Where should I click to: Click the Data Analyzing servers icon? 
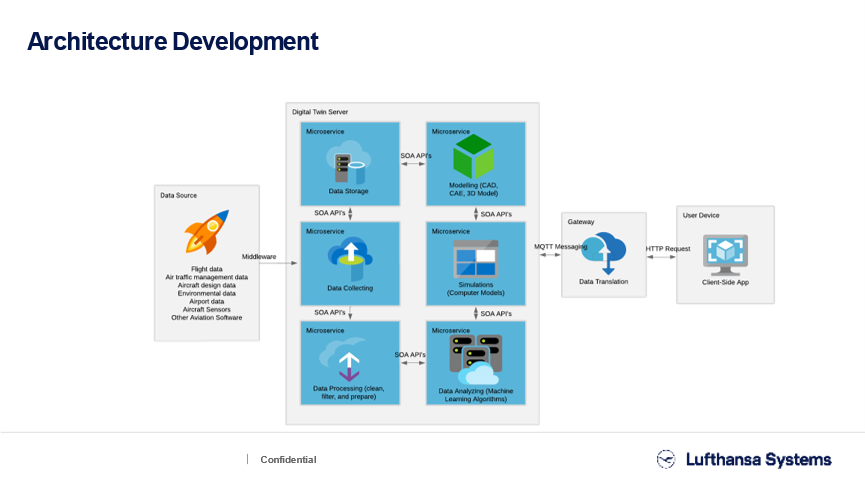476,360
